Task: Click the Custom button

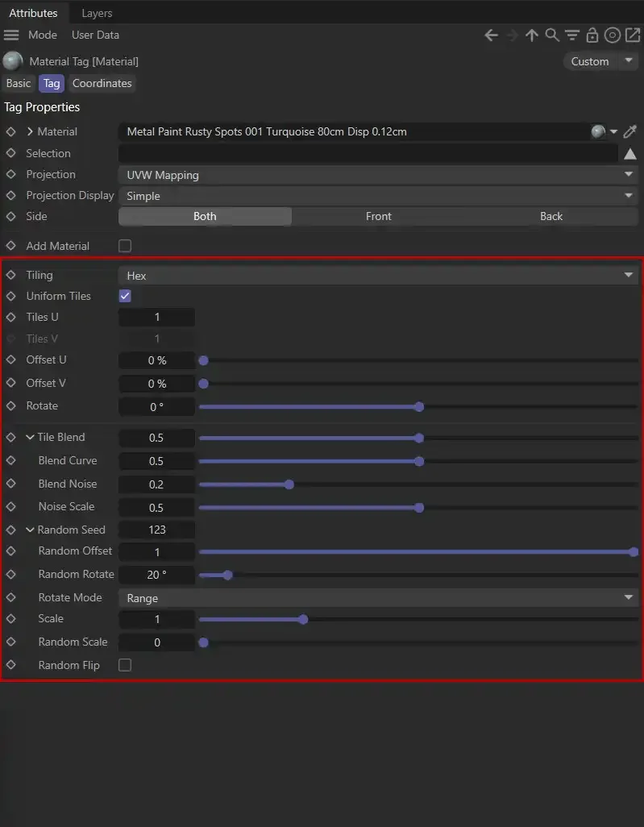Action: click(591, 61)
